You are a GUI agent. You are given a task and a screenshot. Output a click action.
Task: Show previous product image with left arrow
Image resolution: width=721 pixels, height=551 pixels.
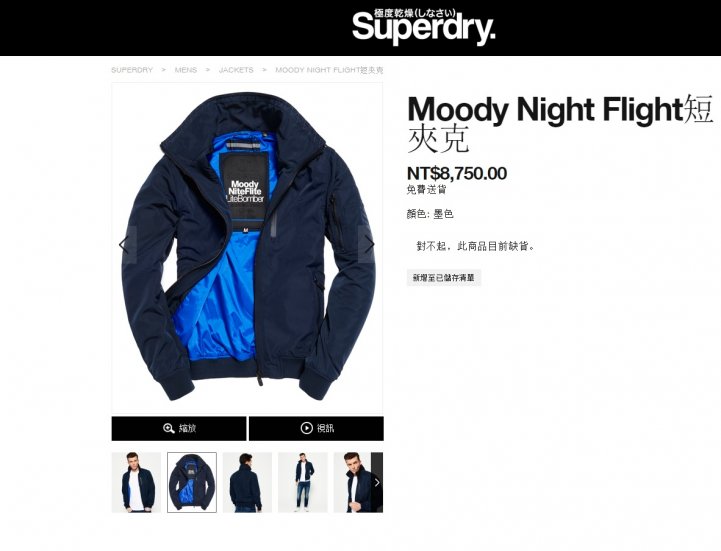coord(124,245)
